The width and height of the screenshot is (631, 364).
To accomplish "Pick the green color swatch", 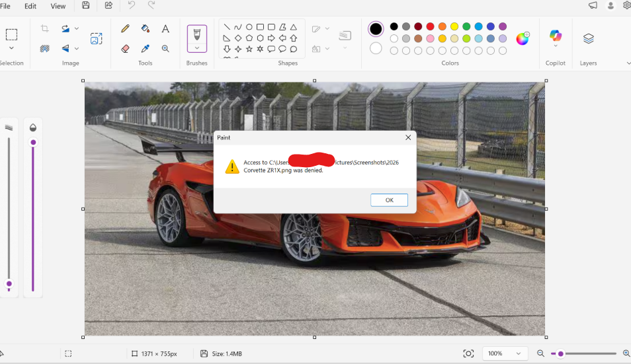I will coord(466,26).
